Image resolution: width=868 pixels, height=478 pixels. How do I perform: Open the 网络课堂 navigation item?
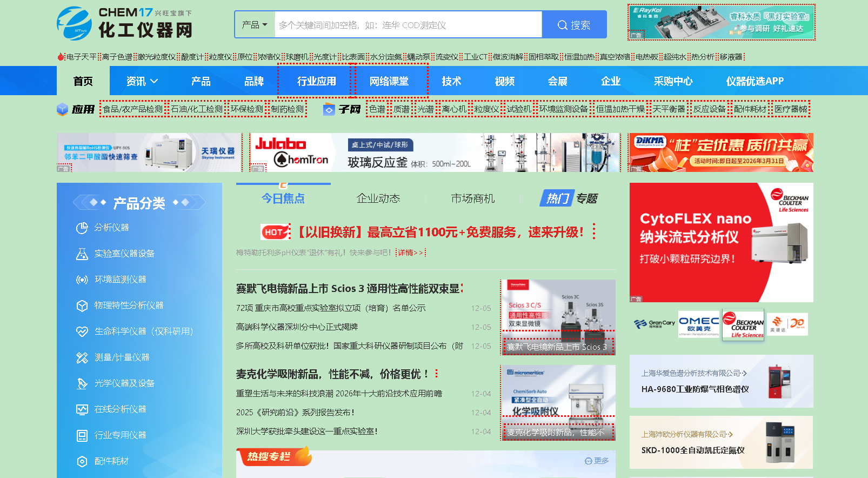click(389, 81)
